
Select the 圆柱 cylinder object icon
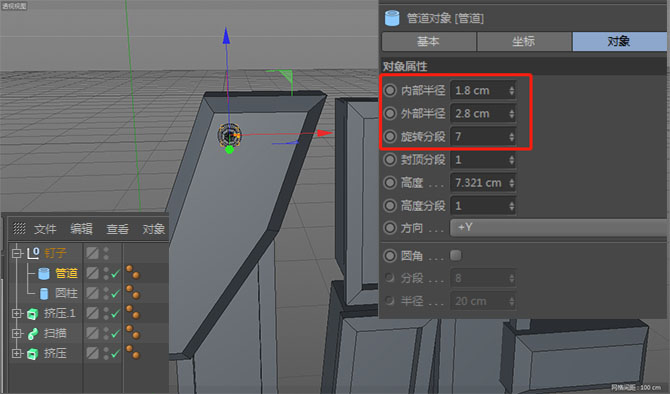[44, 294]
